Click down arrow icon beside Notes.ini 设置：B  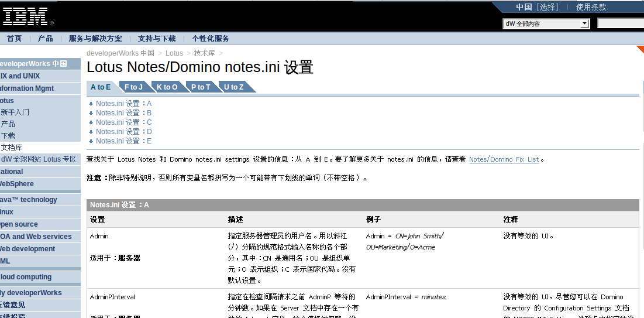point(91,113)
